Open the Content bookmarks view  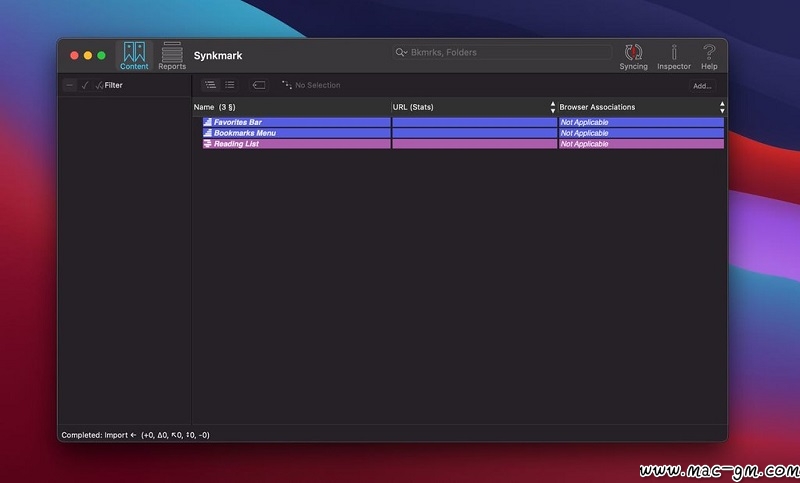(x=134, y=56)
